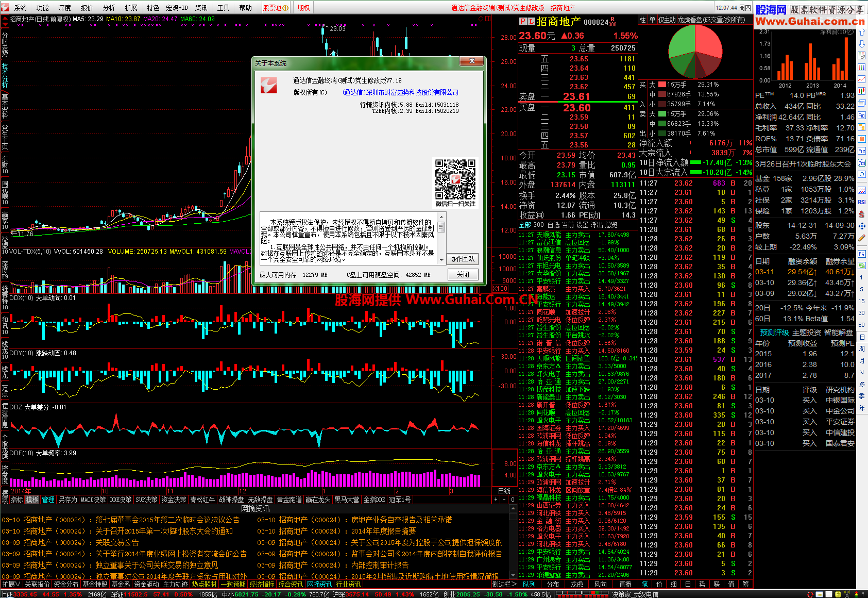This screenshot has width=868, height=598.
Task: Click the 期权 button in top bar
Action: [x=304, y=8]
